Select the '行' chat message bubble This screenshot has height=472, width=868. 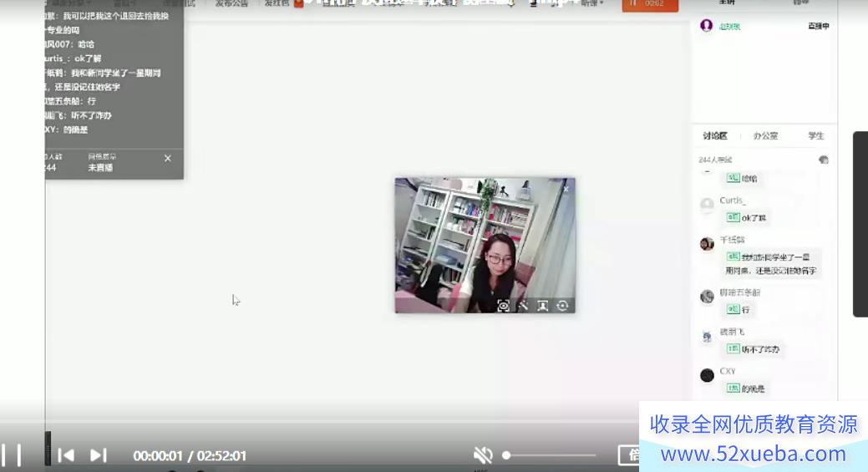pyautogui.click(x=739, y=309)
